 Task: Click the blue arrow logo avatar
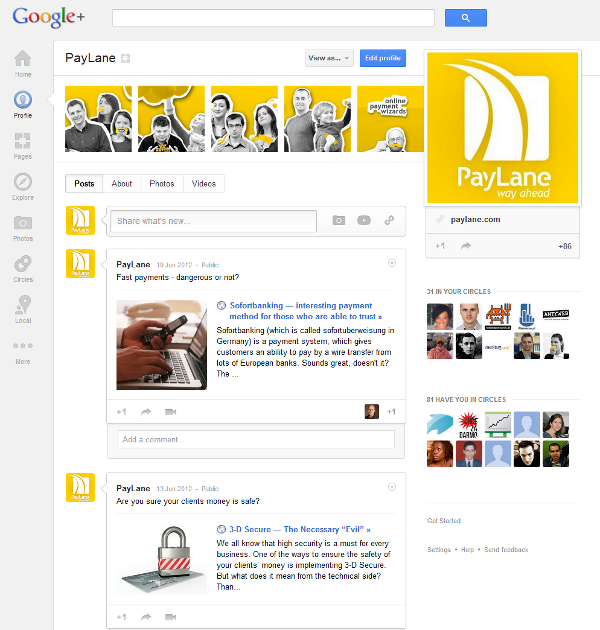pos(440,425)
